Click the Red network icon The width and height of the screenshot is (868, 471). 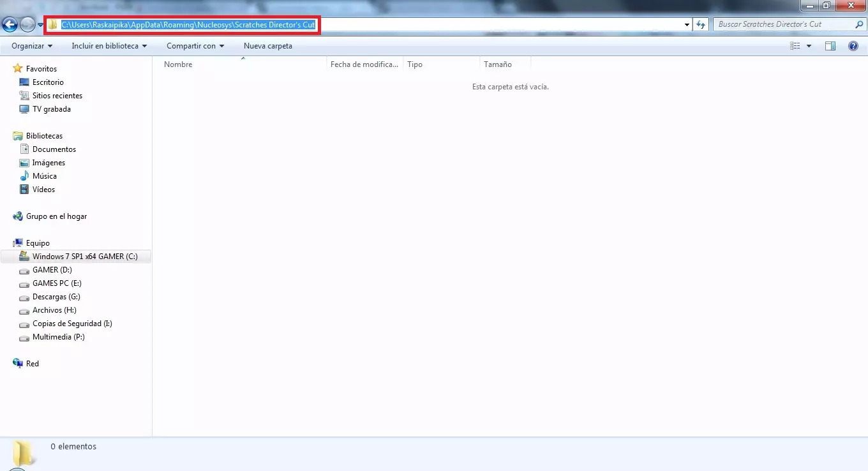(x=18, y=364)
